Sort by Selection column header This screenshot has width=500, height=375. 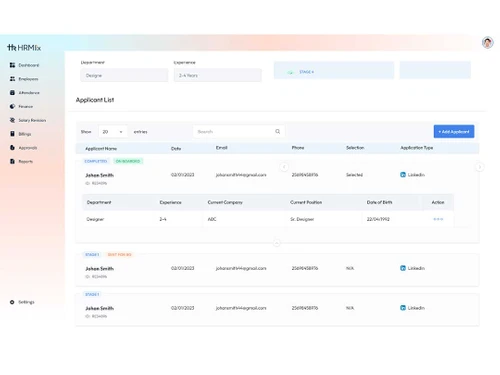pos(355,148)
